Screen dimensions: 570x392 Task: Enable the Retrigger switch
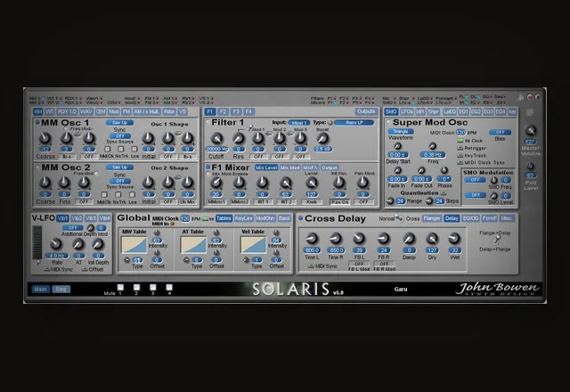[x=460, y=148]
